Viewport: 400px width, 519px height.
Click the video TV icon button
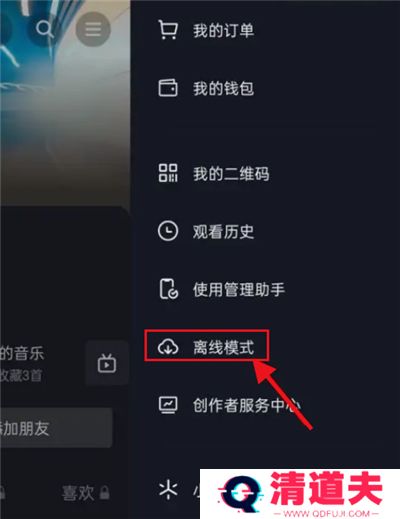point(107,363)
